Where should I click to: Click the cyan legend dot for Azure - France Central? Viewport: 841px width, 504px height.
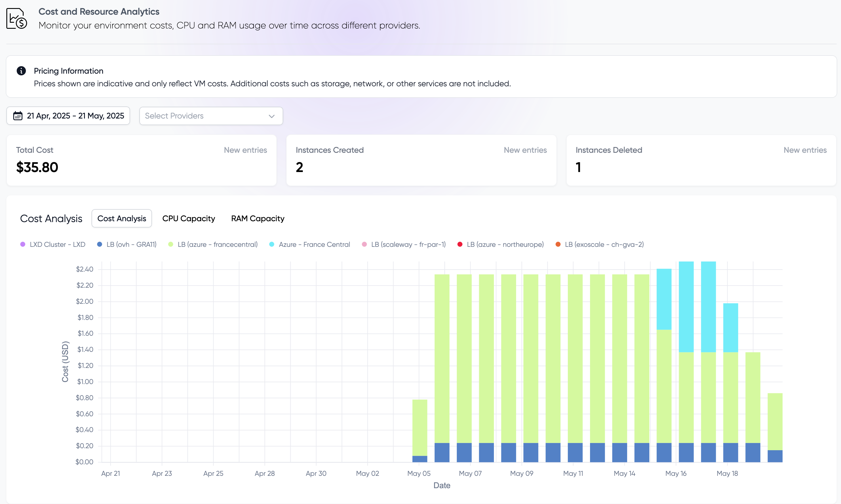pyautogui.click(x=271, y=244)
